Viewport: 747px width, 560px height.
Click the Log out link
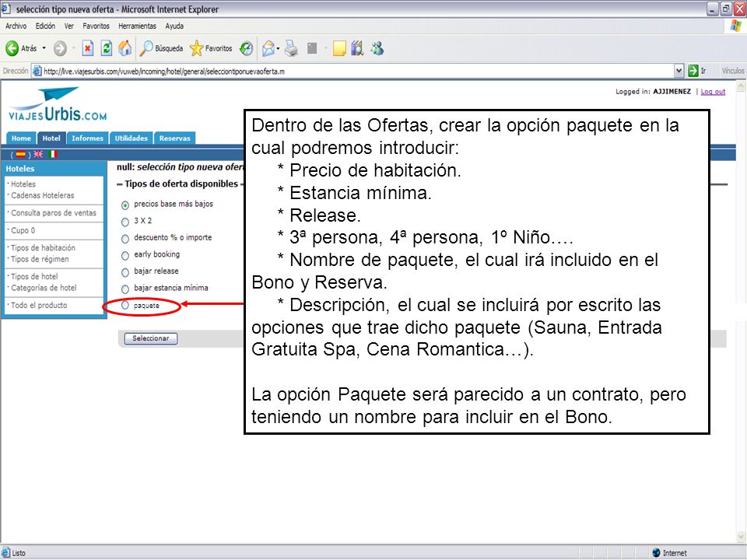713,92
